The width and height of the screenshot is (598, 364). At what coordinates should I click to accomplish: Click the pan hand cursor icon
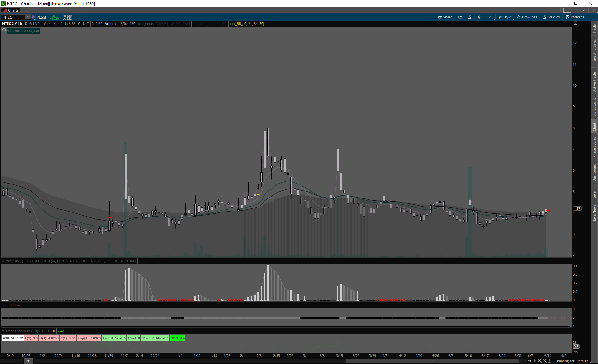coord(550,361)
